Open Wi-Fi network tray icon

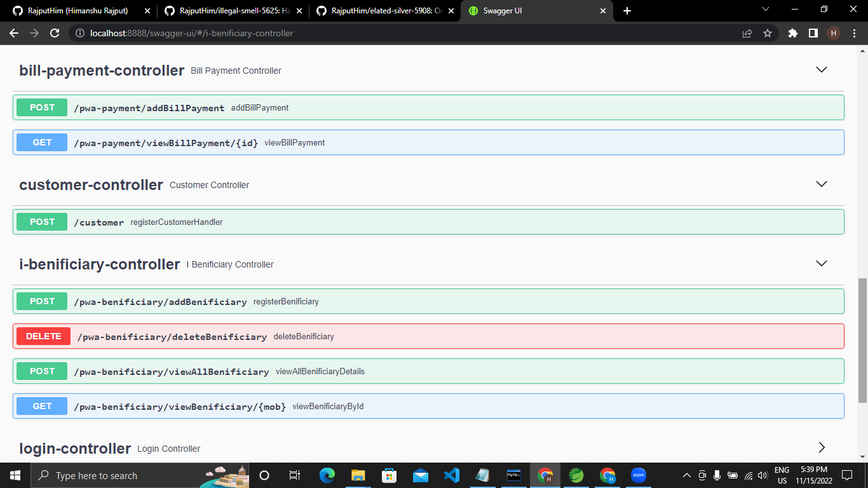749,475
